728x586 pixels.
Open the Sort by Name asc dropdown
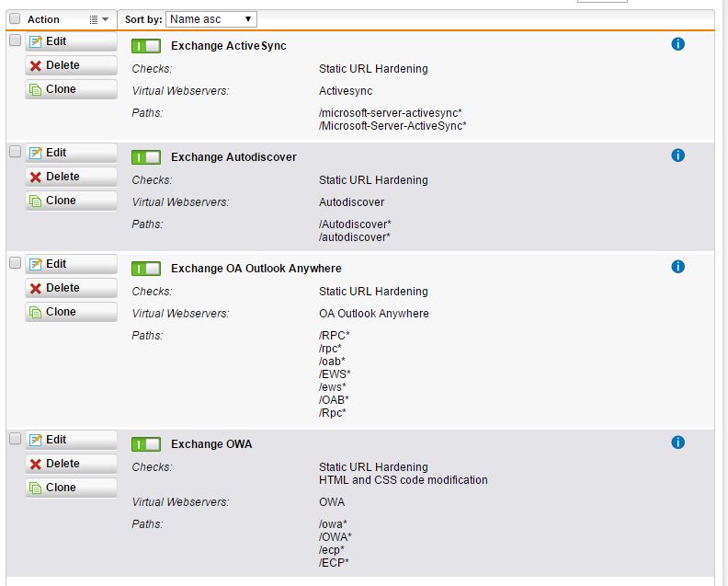(x=211, y=19)
